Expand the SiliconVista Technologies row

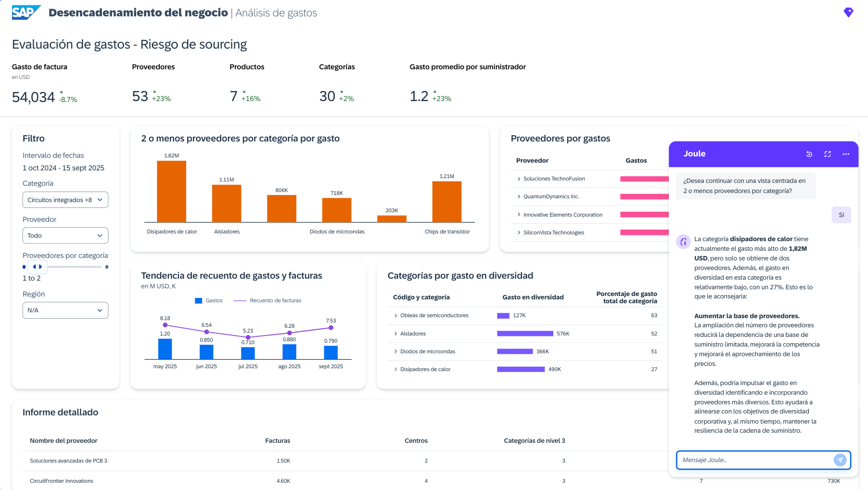coord(519,232)
